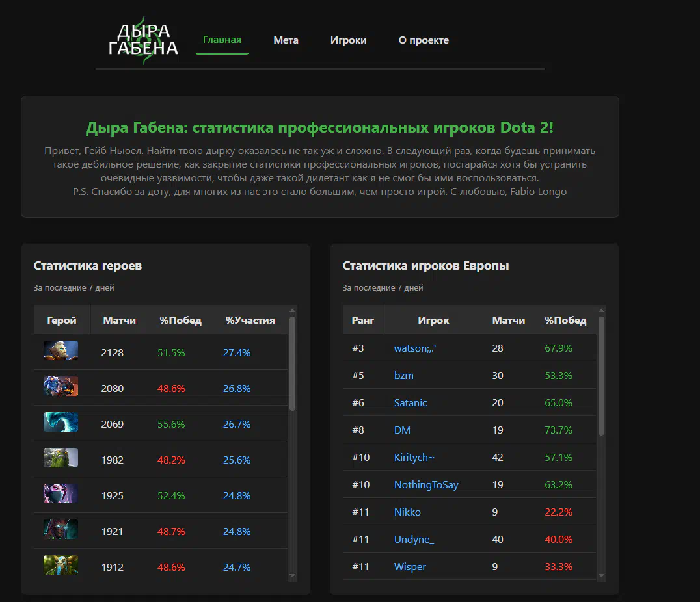Open player Satanic profile
This screenshot has height=602, width=700.
click(411, 402)
